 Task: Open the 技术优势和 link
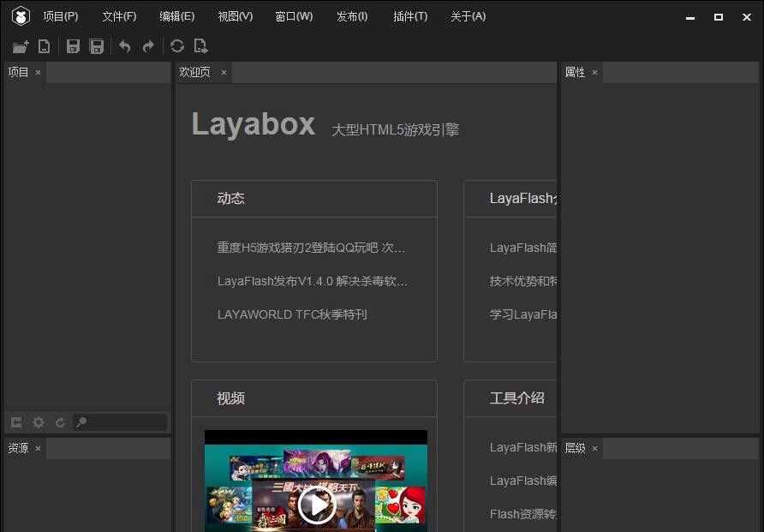tap(523, 281)
